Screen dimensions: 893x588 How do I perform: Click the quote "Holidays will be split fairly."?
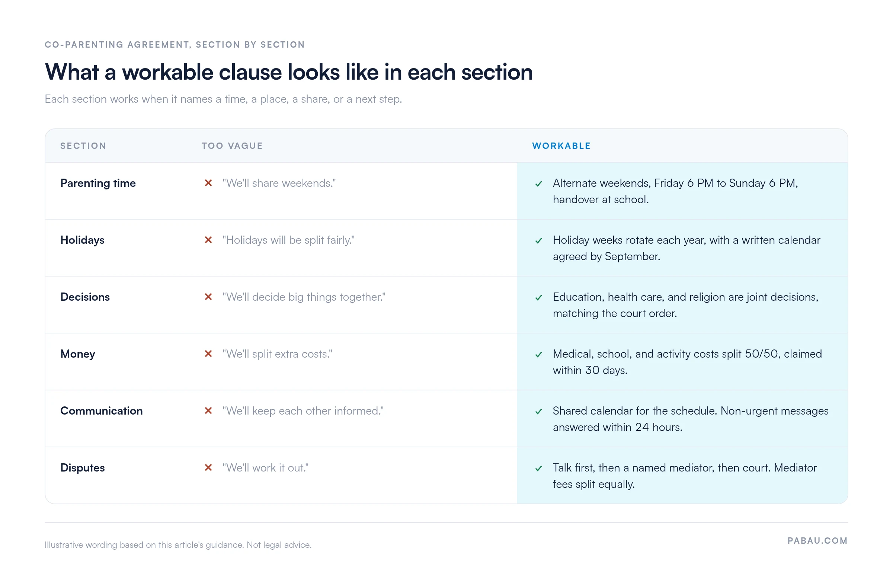288,240
